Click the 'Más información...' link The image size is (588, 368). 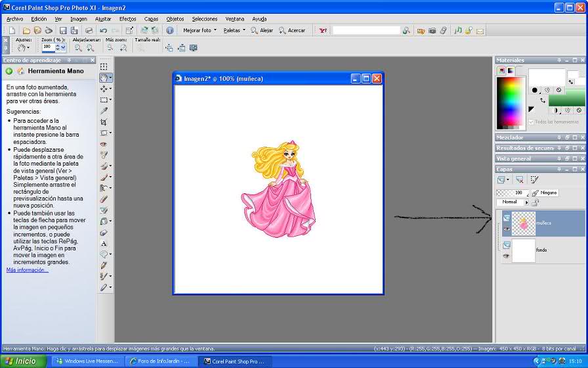[x=27, y=270]
